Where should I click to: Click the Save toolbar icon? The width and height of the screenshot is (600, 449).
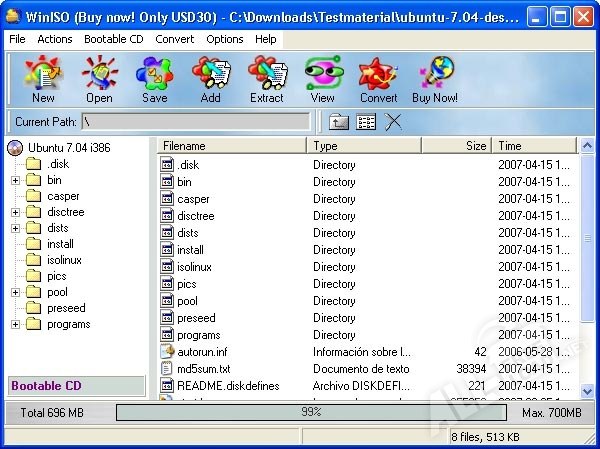(x=155, y=79)
